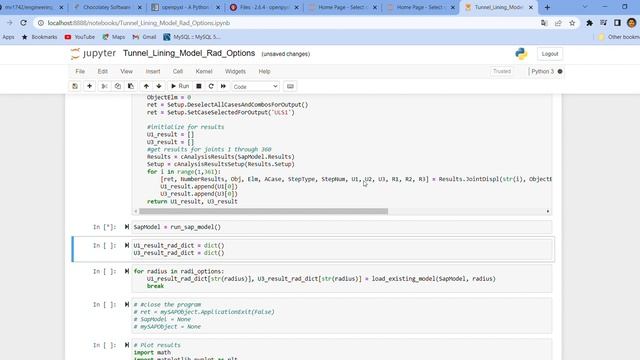
Task: Switch to the Files - 2.6.4 openpyxl tab
Action: pyautogui.click(x=264, y=7)
